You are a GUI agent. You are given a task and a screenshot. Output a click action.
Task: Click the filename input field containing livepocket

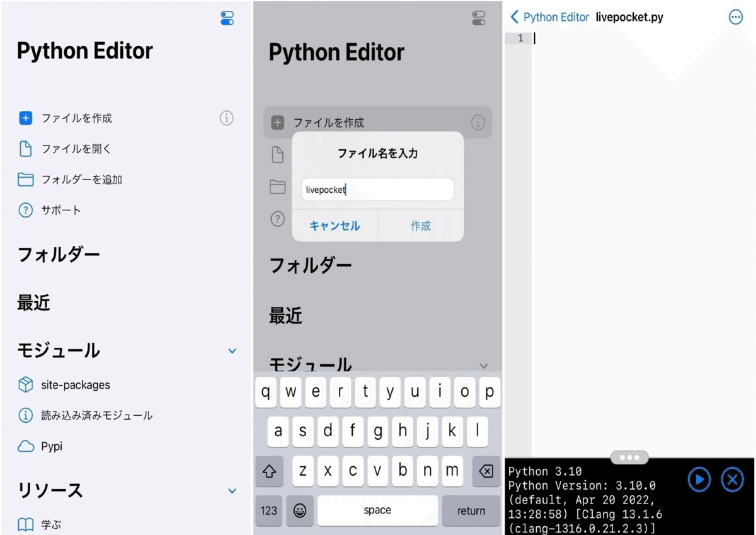coord(377,190)
